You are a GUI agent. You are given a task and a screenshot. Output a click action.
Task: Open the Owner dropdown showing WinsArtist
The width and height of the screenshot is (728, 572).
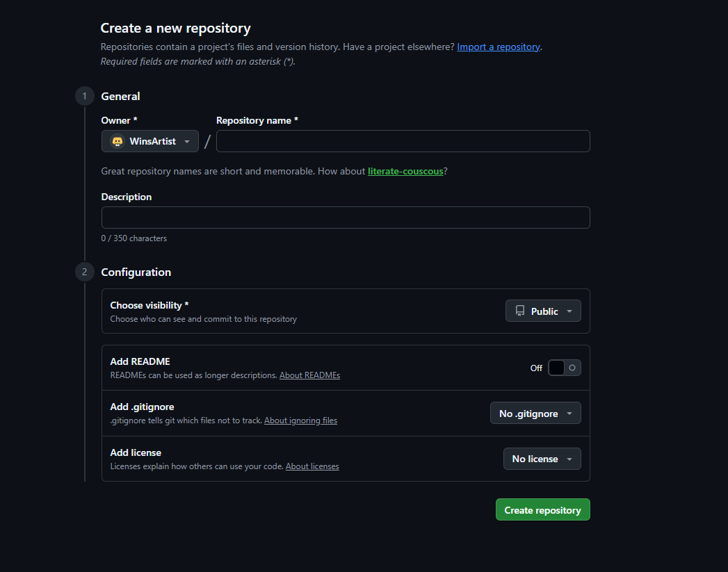[x=150, y=141]
